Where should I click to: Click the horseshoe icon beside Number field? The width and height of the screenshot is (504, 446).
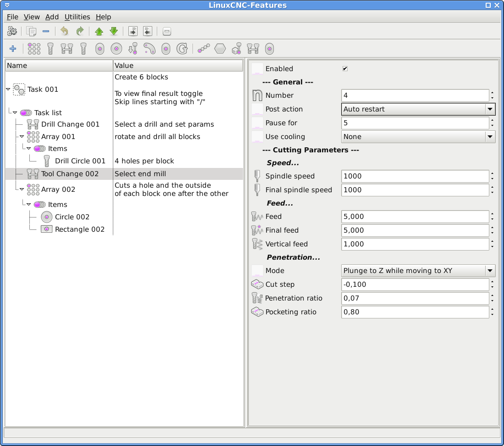[x=257, y=95]
